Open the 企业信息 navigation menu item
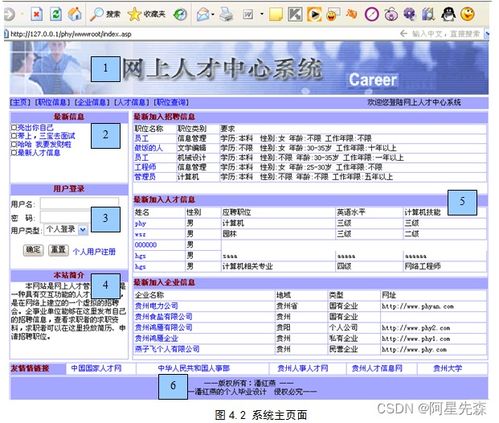This screenshot has height=423, width=499. pyautogui.click(x=92, y=102)
